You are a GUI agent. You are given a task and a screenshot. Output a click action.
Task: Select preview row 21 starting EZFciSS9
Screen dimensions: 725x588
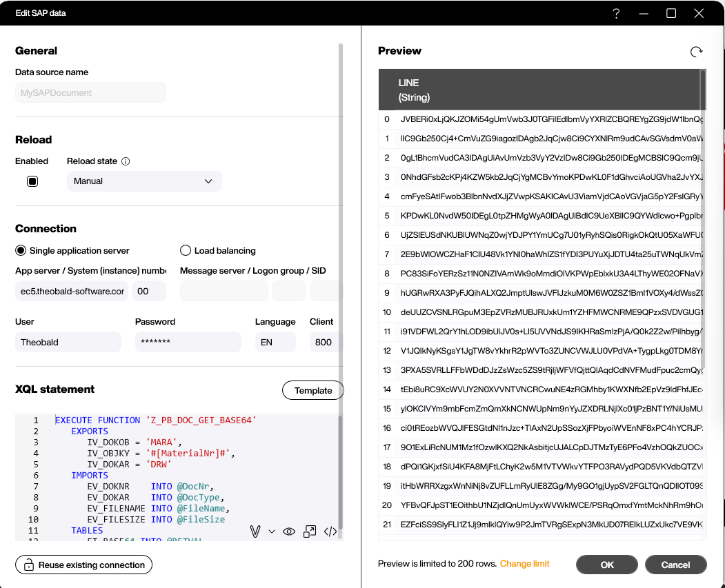coord(542,525)
